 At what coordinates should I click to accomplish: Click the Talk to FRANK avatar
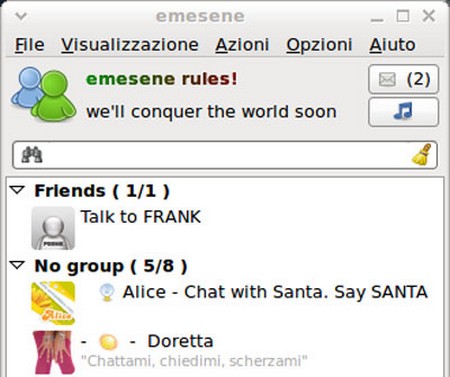[x=53, y=228]
